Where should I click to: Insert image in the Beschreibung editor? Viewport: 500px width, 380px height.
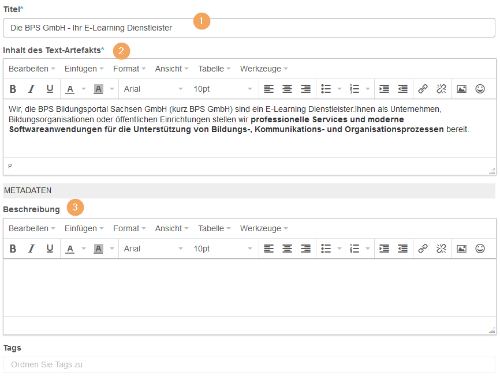462,249
